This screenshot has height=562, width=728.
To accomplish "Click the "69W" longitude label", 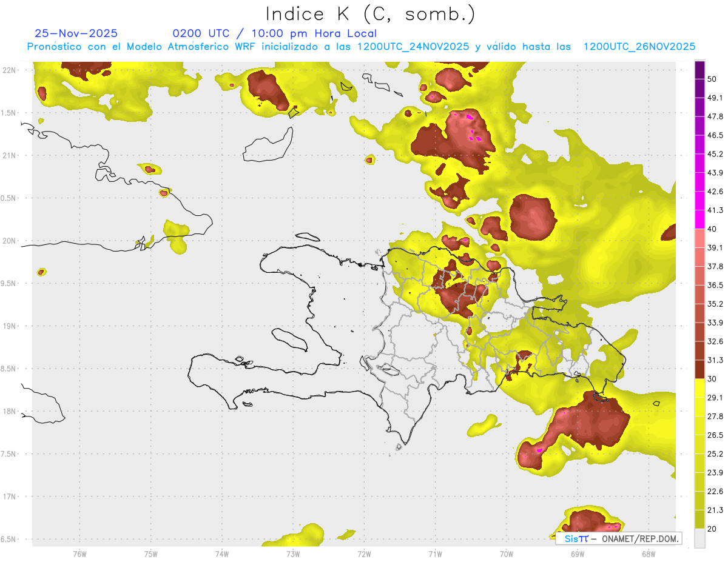I will point(577,554).
